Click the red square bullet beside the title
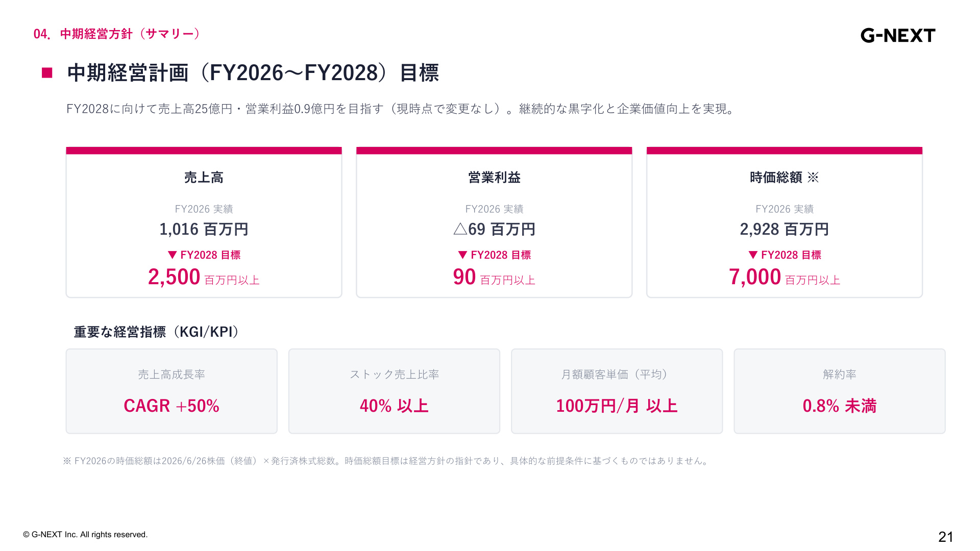Screen dimensions: 980x551 47,73
